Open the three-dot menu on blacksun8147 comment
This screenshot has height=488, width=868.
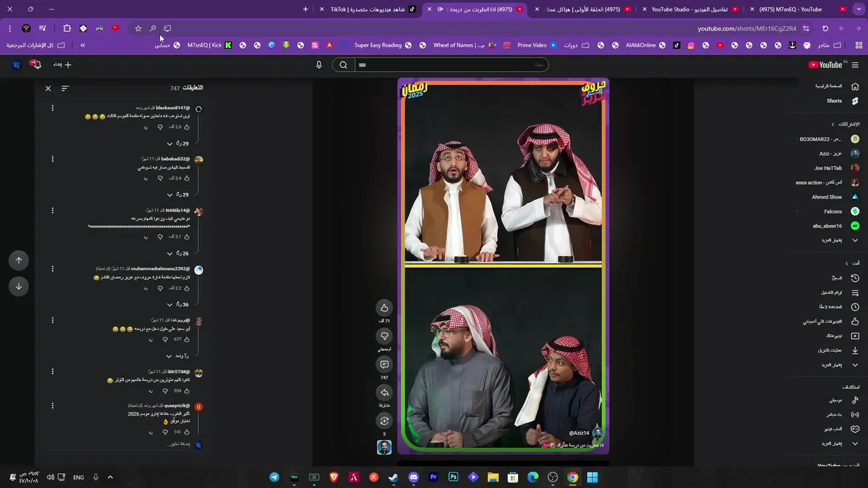pyautogui.click(x=52, y=108)
